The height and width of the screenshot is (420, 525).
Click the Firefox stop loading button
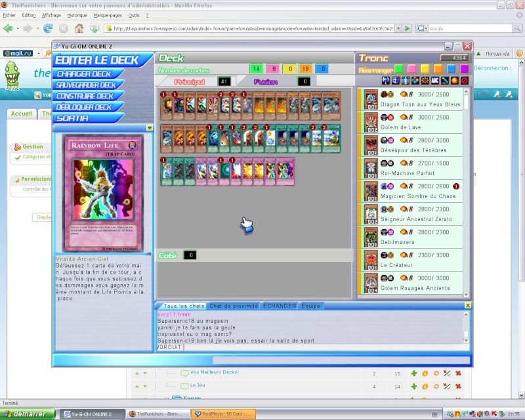(64, 28)
